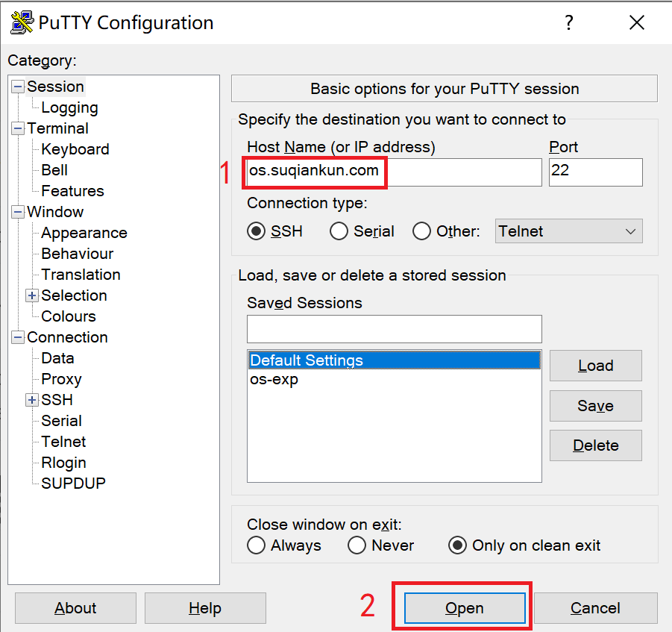The image size is (672, 632).
Task: Open the Proxy settings page
Action: tap(61, 379)
